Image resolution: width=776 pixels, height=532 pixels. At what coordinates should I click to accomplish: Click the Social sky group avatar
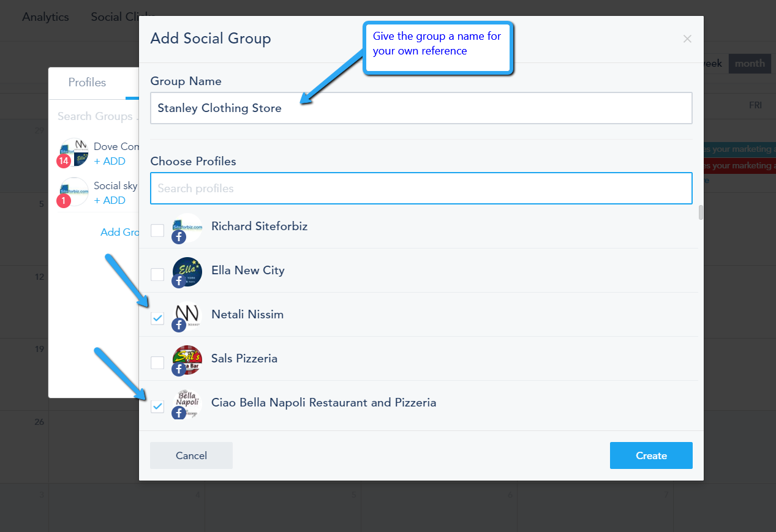pyautogui.click(x=74, y=192)
